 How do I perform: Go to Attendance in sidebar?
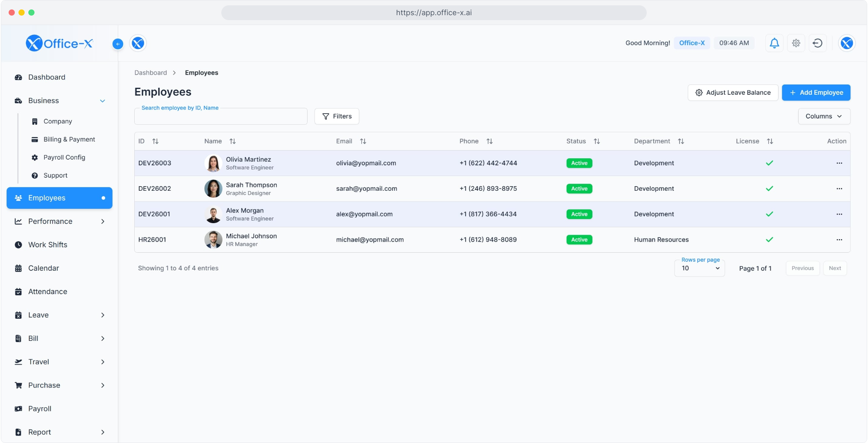[x=48, y=292]
